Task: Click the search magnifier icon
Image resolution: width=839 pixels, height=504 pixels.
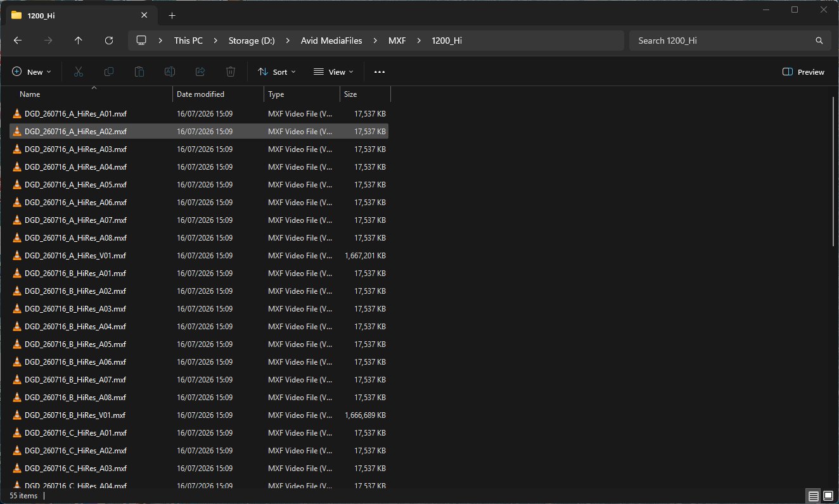Action: [819, 41]
